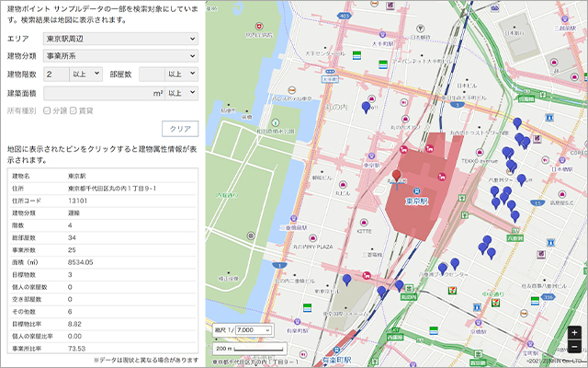
Task: Click the 高島屋S.C. shopping icon
Action: (x=561, y=194)
